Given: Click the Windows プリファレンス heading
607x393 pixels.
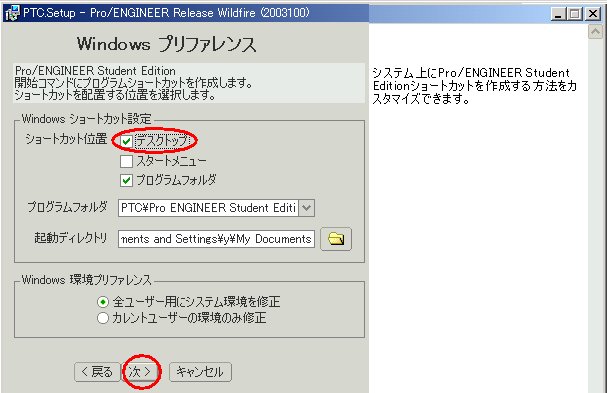Looking at the screenshot, I should point(166,44).
